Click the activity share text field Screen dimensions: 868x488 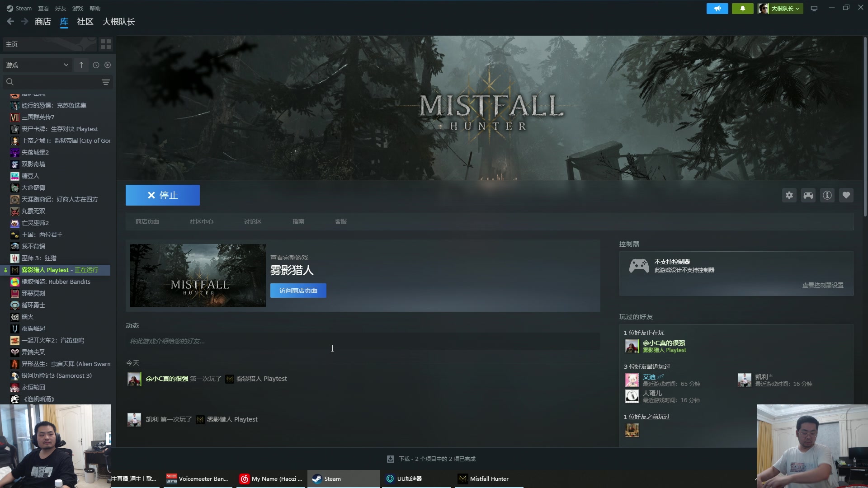click(x=363, y=341)
